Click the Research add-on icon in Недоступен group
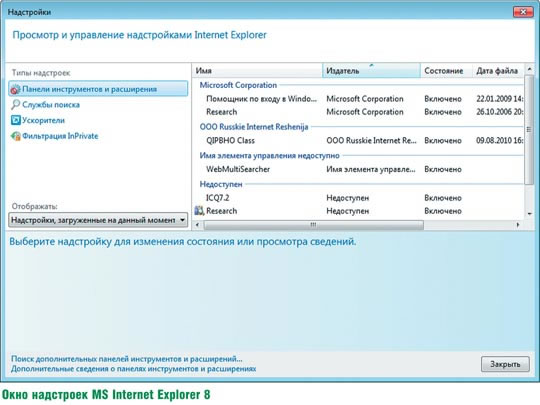The width and height of the screenshot is (540, 405). (199, 211)
